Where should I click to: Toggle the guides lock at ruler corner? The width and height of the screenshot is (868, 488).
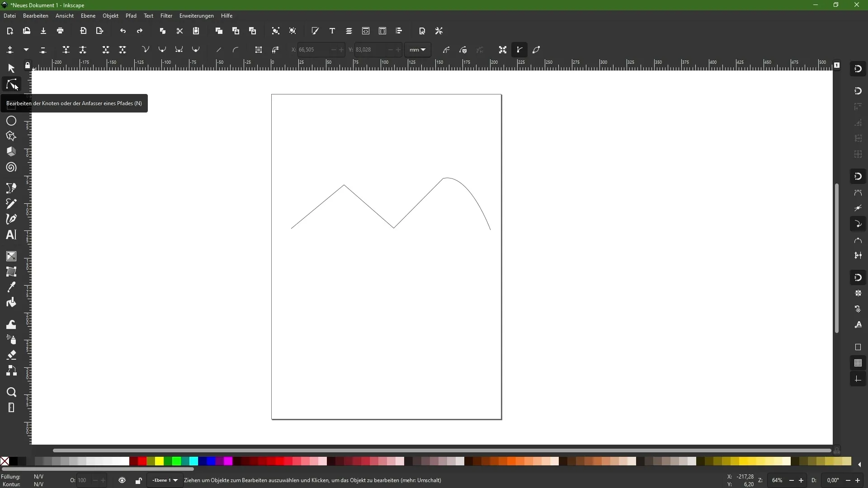(x=28, y=66)
